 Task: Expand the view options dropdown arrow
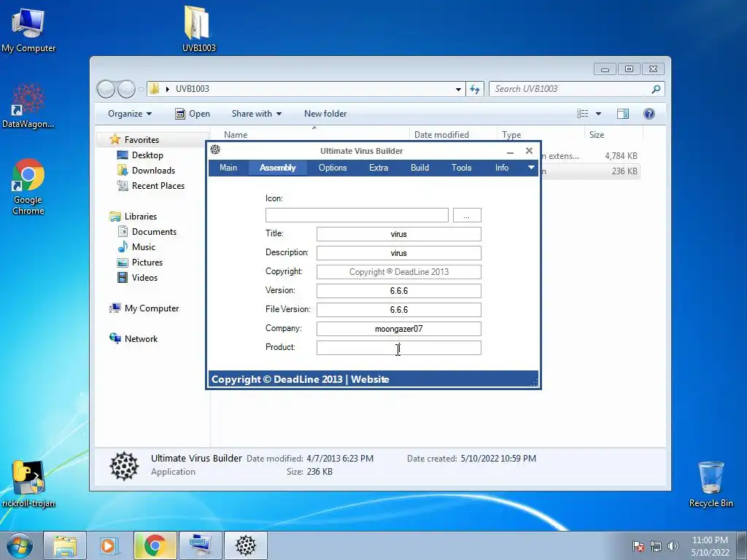point(598,113)
